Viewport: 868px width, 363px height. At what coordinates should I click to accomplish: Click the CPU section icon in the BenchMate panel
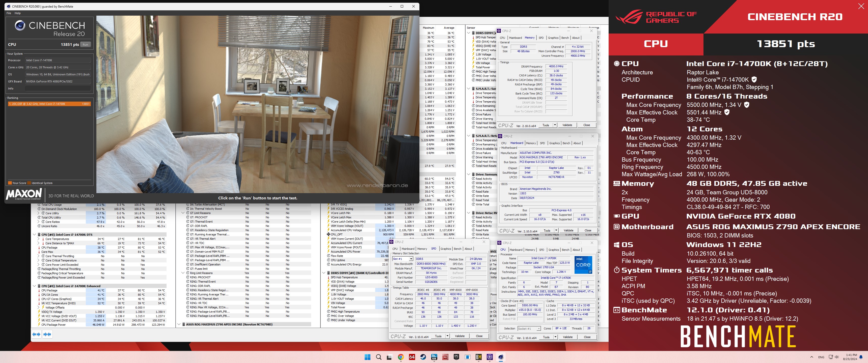[617, 64]
